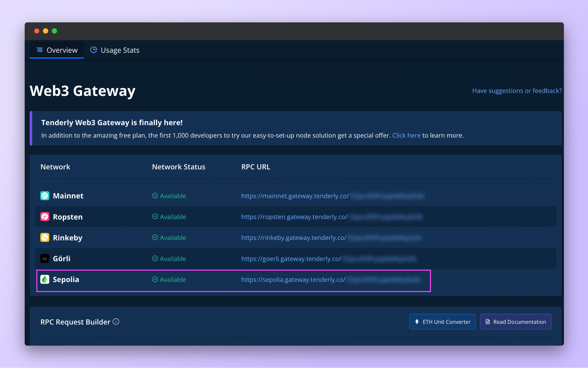The image size is (588, 368).
Task: Click the Görli gateway RPC URL
Action: point(291,259)
